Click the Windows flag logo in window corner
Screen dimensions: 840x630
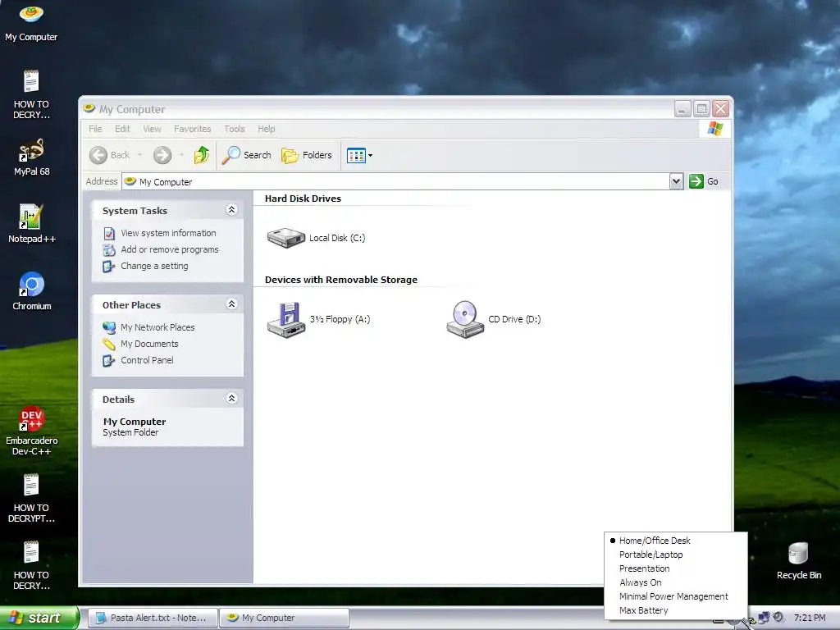(714, 129)
